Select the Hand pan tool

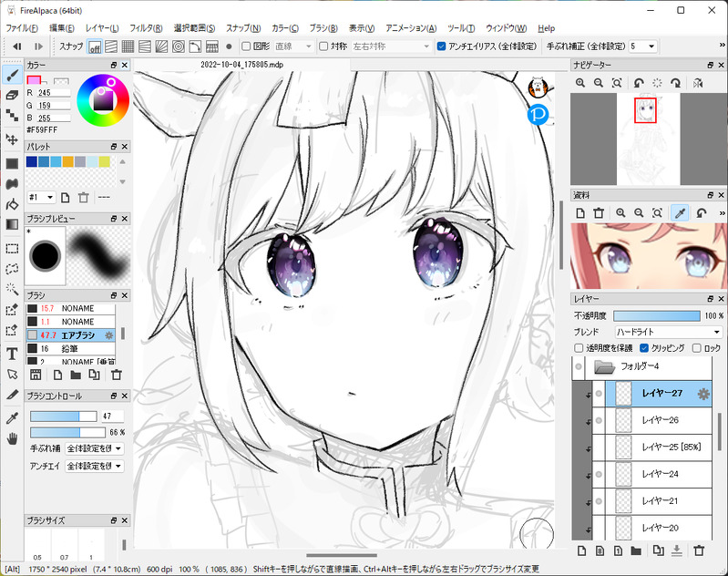click(13, 438)
